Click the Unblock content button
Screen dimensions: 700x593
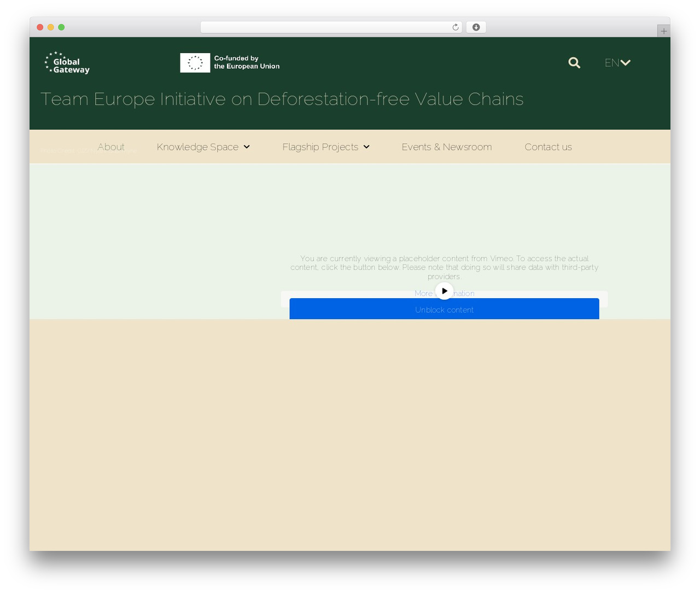[444, 309]
